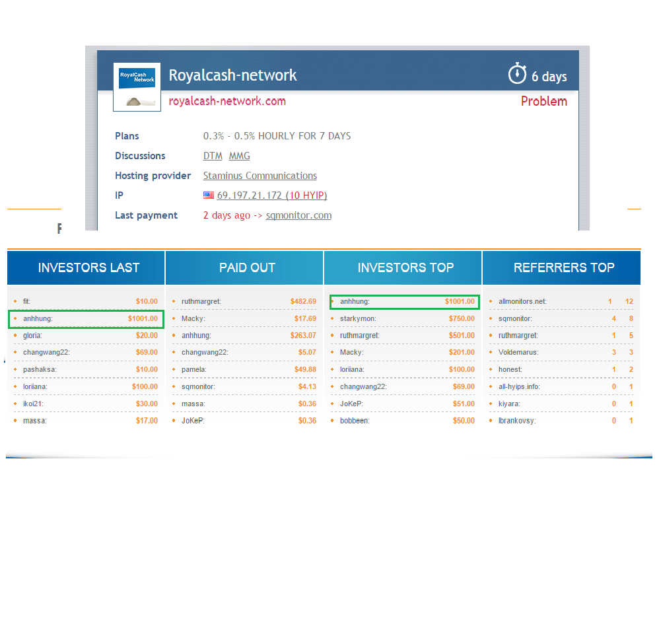Click Macky $17.69 in Paid Out
Screen dimensions: 659x644
(244, 318)
